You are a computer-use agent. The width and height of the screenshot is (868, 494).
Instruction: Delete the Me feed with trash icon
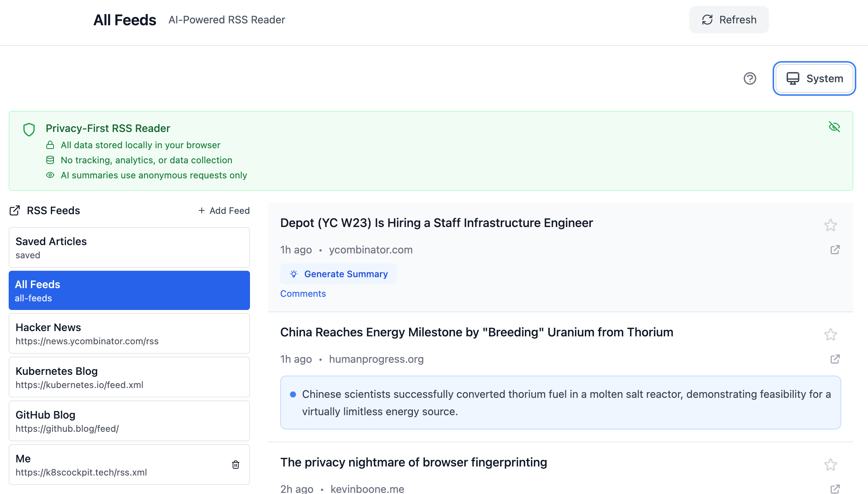[236, 465]
